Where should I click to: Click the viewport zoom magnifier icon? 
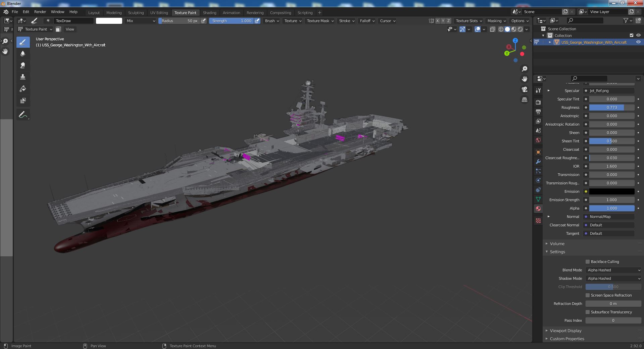pos(524,69)
